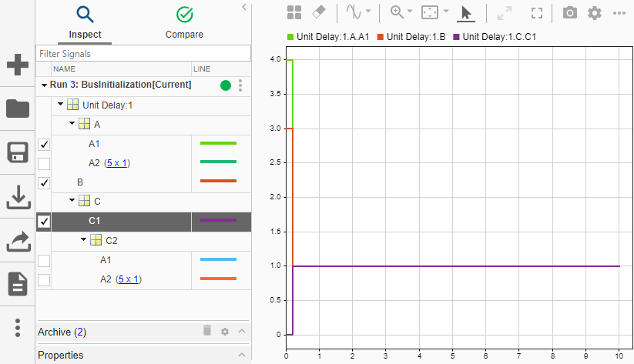Image resolution: width=634 pixels, height=364 pixels.
Task: Open session using the folder icon
Action: pos(18,109)
